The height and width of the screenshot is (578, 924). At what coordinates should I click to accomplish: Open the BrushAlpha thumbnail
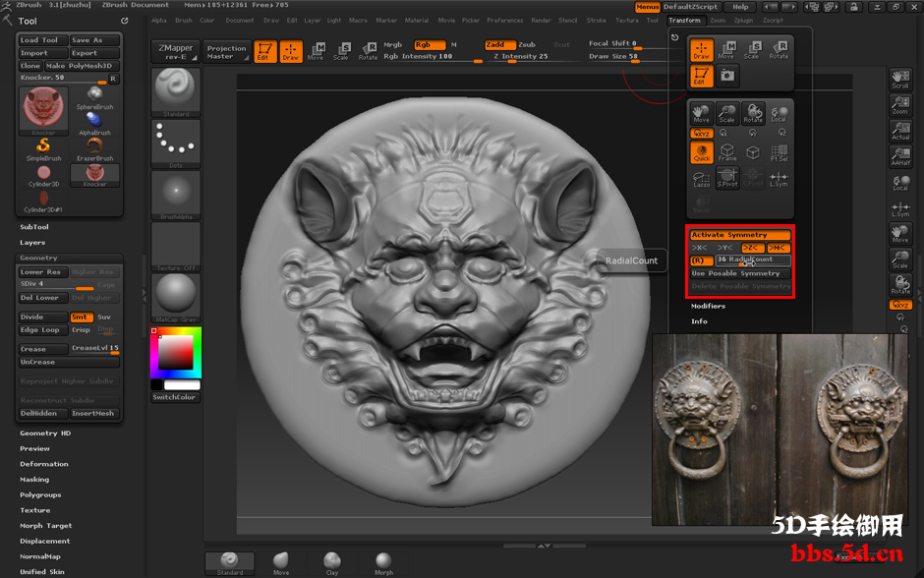[176, 195]
